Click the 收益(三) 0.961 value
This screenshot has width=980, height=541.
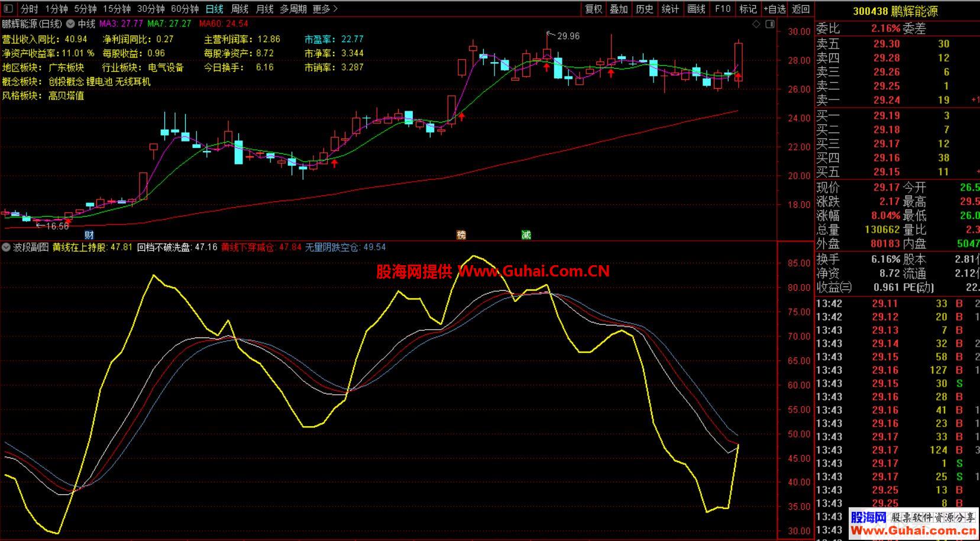[887, 288]
